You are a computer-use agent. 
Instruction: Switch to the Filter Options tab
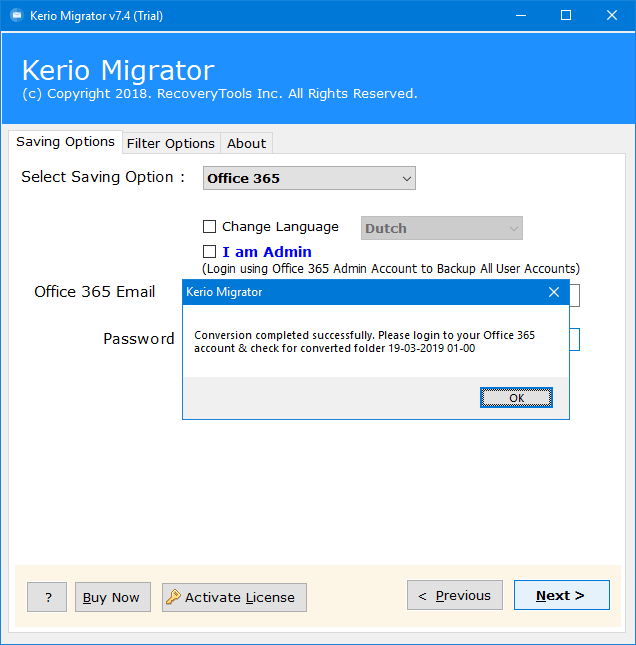pyautogui.click(x=171, y=143)
